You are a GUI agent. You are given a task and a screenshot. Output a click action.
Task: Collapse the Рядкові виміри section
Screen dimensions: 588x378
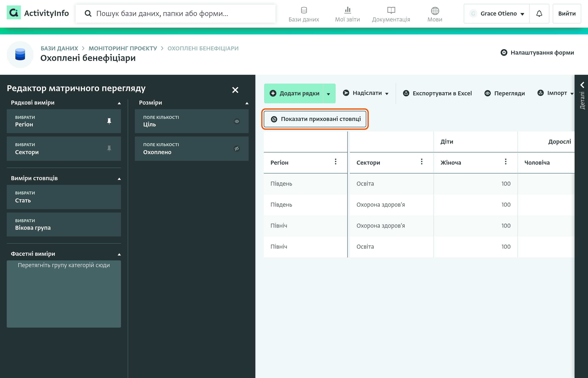coord(119,103)
